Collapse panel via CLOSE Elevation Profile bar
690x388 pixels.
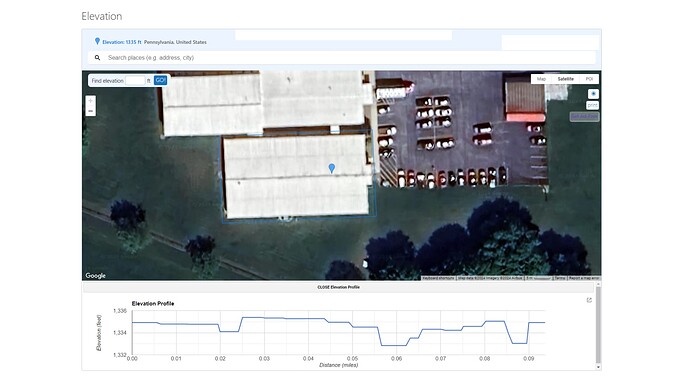[338, 287]
